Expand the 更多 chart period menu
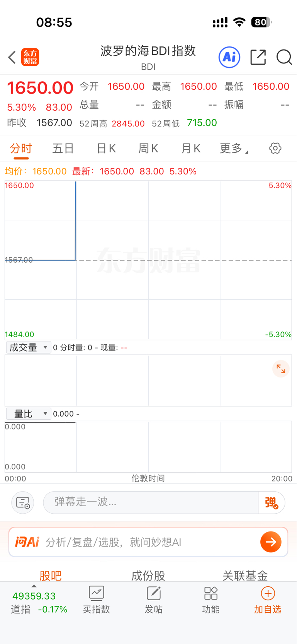Image resolution: width=297 pixels, height=644 pixels. point(234,148)
